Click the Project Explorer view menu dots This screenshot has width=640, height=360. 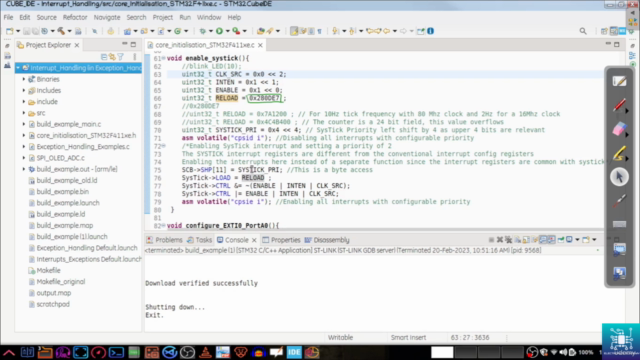[135, 57]
